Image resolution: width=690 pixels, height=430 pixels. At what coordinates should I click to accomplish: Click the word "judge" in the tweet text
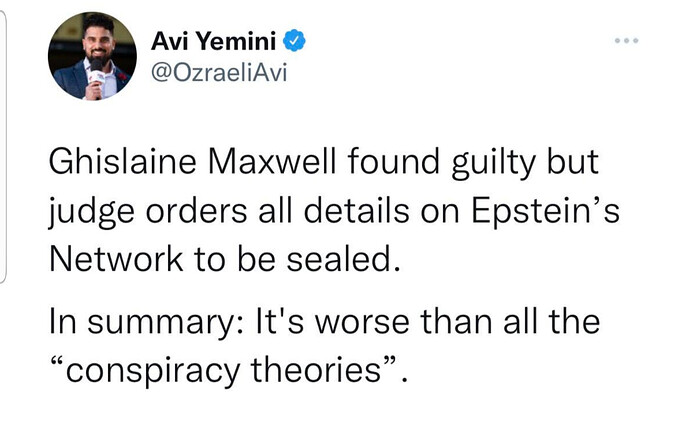[91, 213]
